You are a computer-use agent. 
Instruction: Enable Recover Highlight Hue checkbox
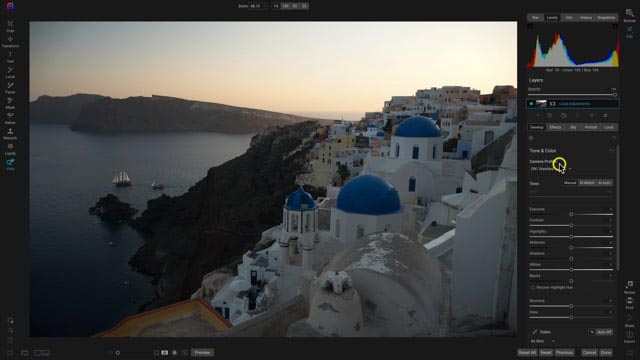pyautogui.click(x=532, y=287)
